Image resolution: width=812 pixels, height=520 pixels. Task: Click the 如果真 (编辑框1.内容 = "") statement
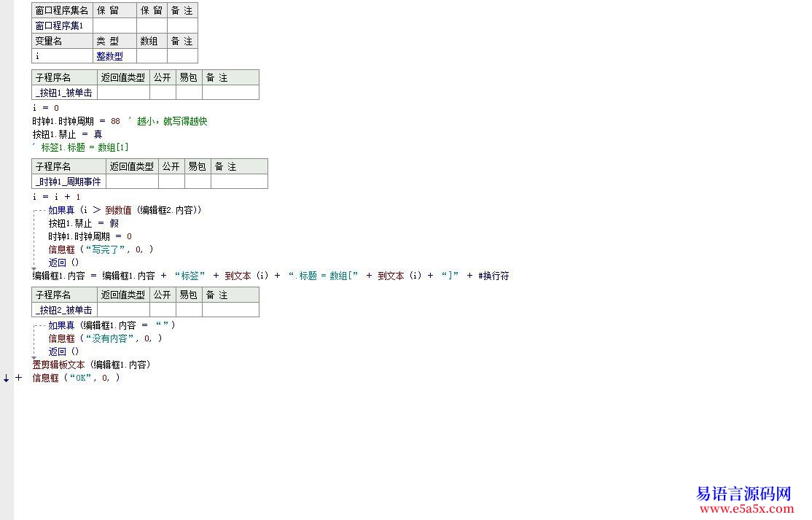click(x=112, y=325)
